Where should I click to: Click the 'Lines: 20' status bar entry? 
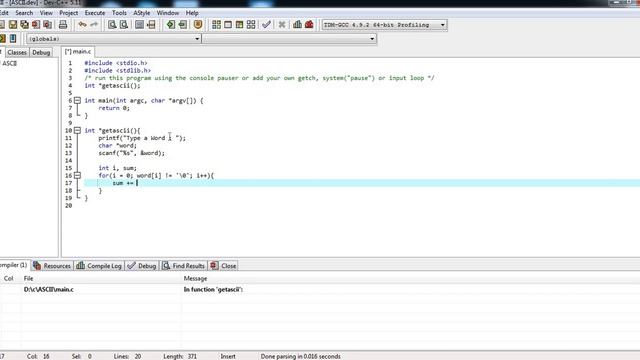tap(127, 356)
